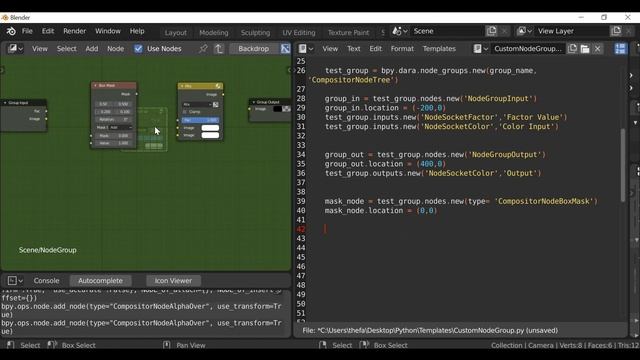The height and width of the screenshot is (360, 640).
Task: Open node editor Select menu
Action: click(67, 49)
